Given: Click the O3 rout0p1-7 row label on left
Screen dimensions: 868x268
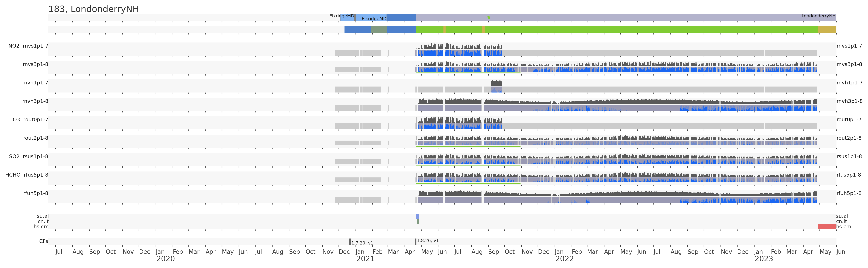Looking at the screenshot, I should click(x=30, y=120).
